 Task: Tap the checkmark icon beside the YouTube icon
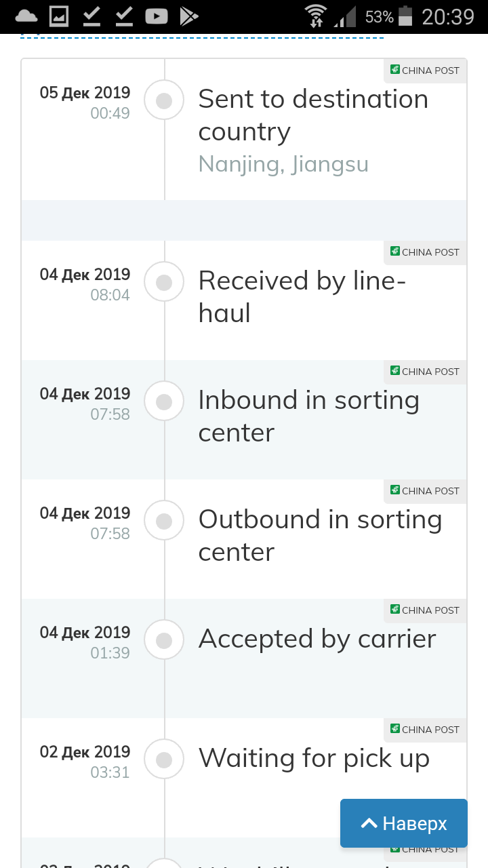(x=124, y=16)
